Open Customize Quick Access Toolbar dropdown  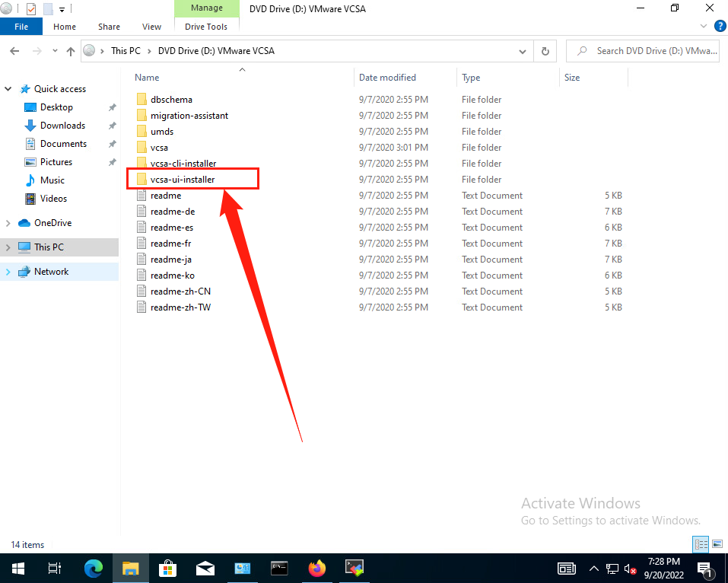click(62, 9)
